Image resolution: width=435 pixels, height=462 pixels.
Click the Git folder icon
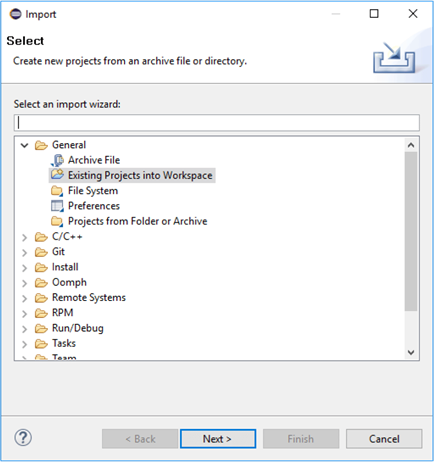coord(41,252)
